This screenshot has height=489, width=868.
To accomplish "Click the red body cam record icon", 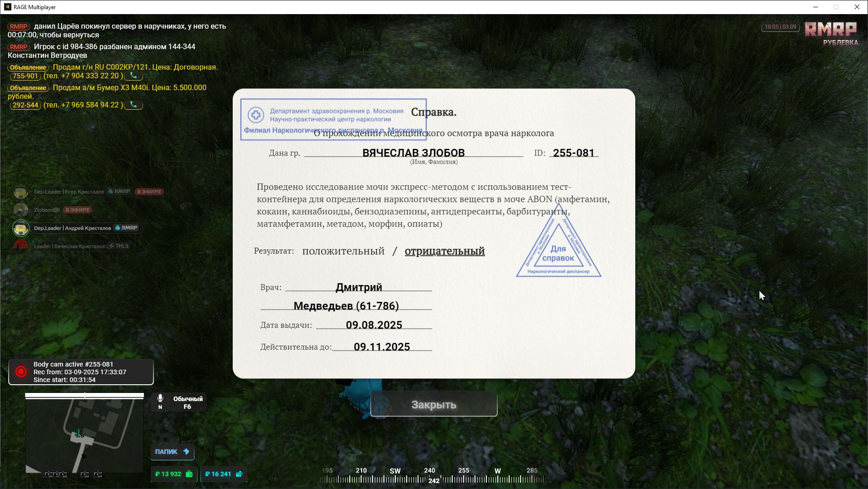I will [21, 372].
